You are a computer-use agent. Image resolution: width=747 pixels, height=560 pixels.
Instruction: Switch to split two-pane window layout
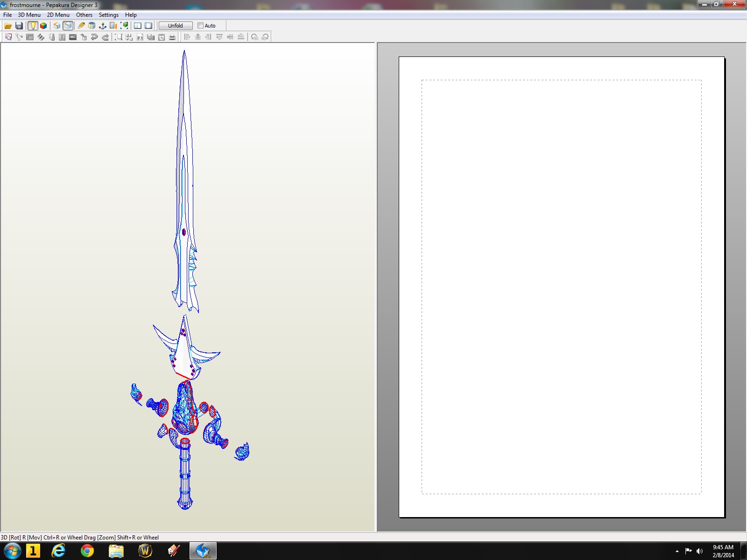[138, 26]
